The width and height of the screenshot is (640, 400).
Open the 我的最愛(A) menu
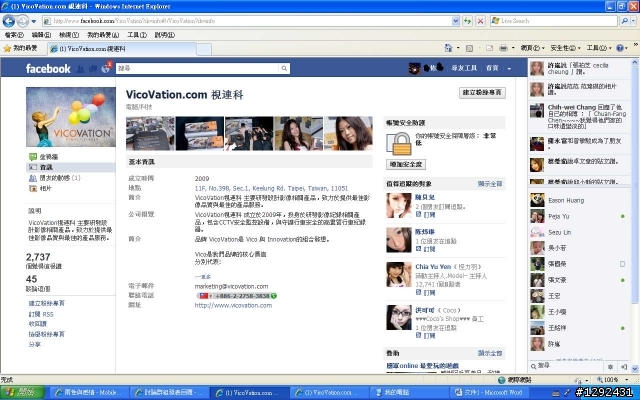click(103, 35)
